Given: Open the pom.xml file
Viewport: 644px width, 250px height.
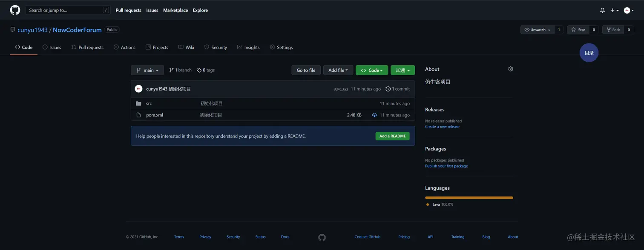Looking at the screenshot, I should point(155,115).
